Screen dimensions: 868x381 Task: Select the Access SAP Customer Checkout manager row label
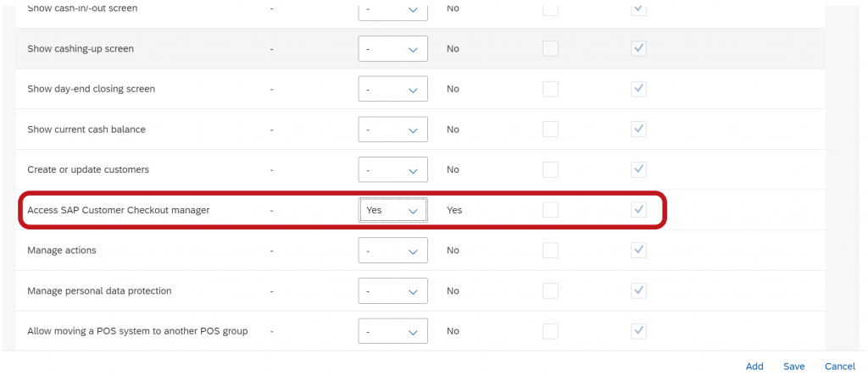coord(119,210)
